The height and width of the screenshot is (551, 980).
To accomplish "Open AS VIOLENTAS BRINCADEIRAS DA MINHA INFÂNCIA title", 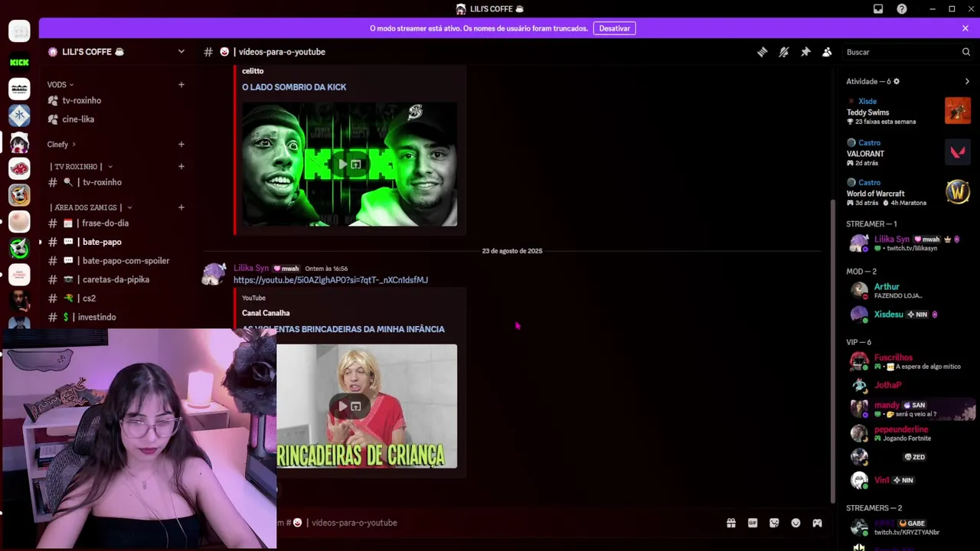I will click(x=343, y=329).
